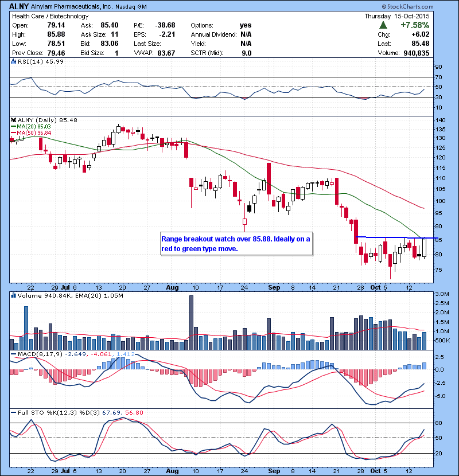Click the Last value 85.48 in the header
Image resolution: width=459 pixels, height=476 pixels.
[x=421, y=44]
